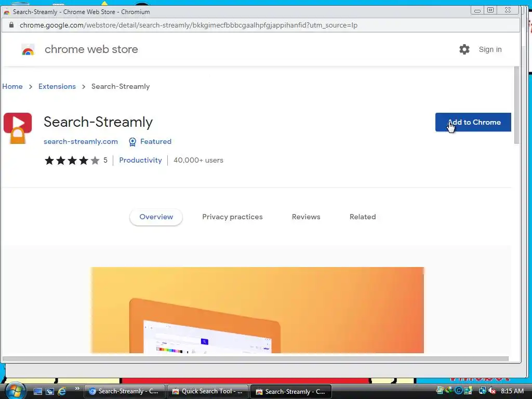Screen dimensions: 532x399
Task: Click the rating count 5
Action: point(105,160)
